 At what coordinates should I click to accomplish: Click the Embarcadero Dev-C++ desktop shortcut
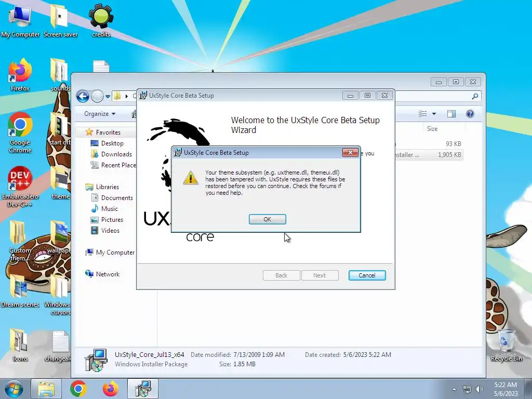tap(20, 187)
